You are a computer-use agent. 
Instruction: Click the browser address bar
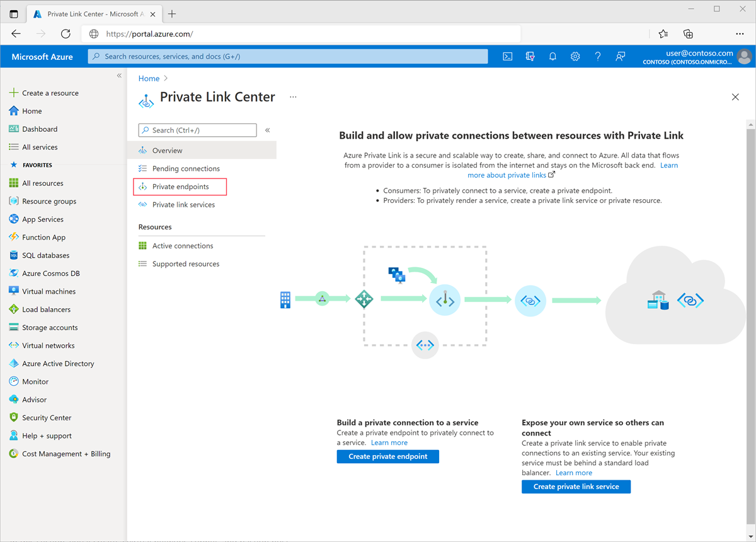coord(302,34)
